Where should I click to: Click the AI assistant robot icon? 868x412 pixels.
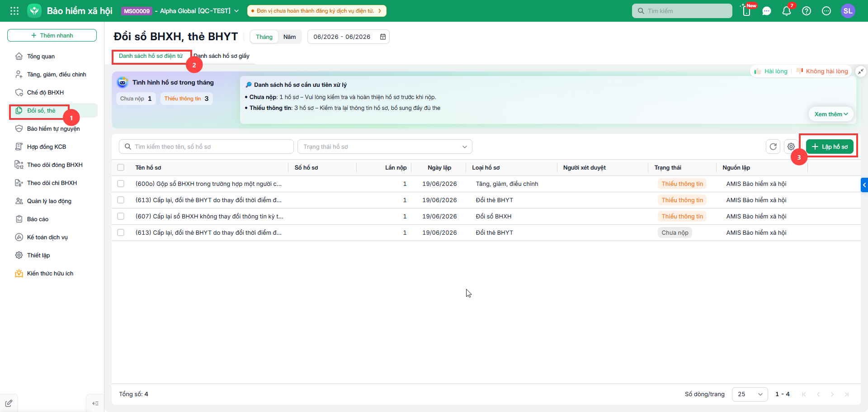point(123,82)
